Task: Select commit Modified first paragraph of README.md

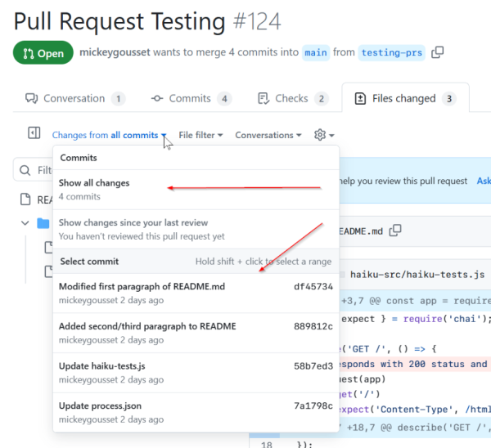Action: 196,293
